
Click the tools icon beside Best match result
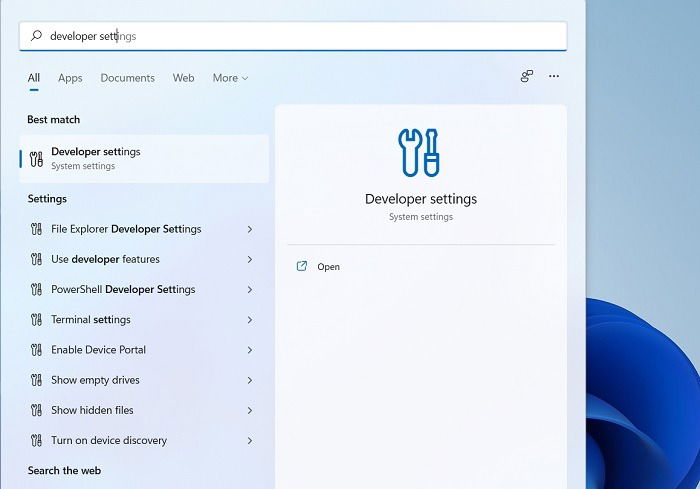tap(37, 159)
